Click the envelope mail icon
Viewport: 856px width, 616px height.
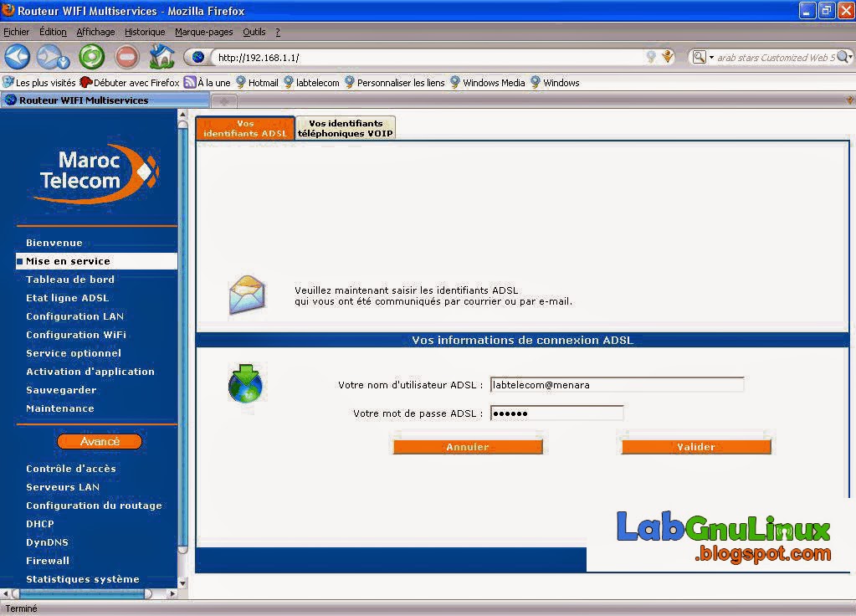(x=247, y=295)
